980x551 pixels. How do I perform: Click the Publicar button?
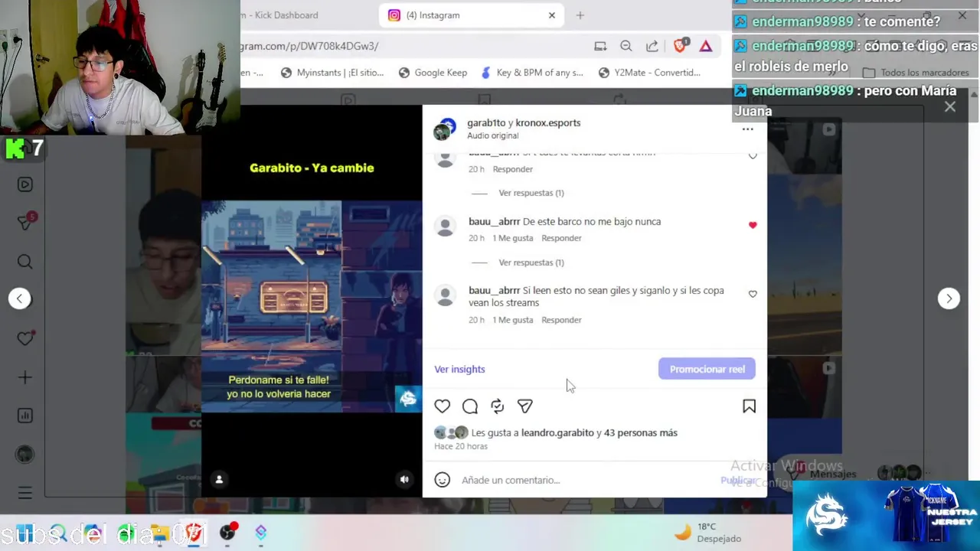(x=738, y=480)
